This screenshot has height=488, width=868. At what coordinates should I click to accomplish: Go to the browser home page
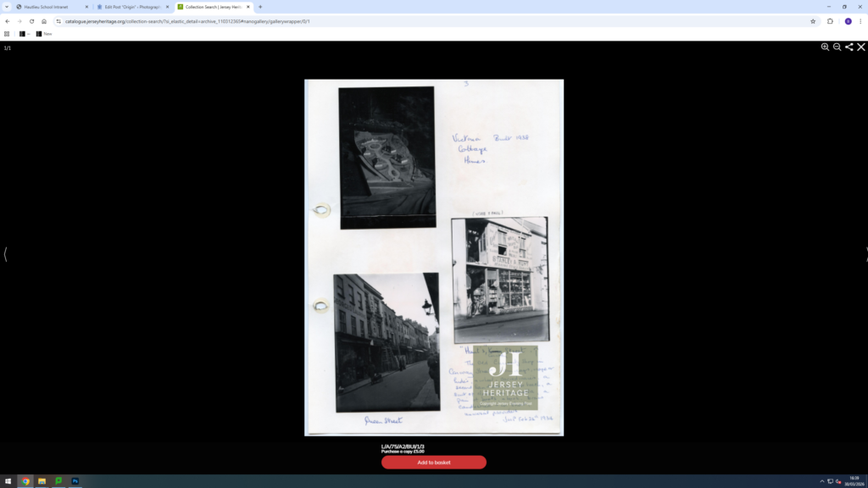[44, 21]
